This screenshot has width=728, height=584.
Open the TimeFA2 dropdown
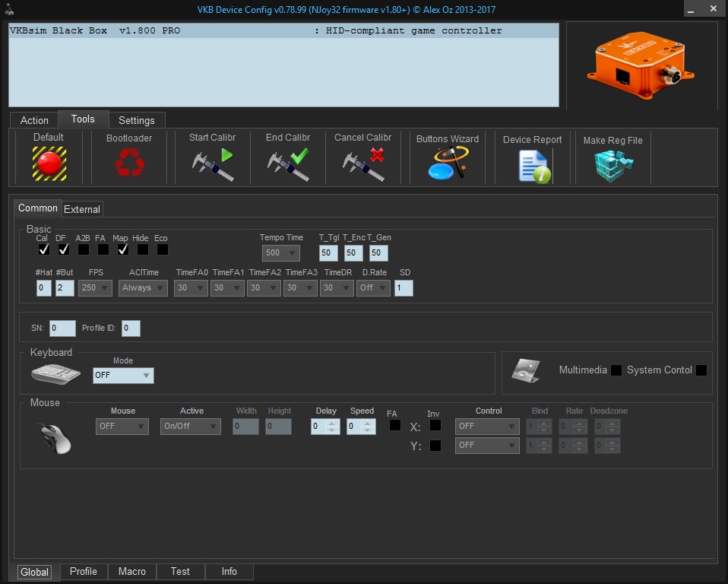(264, 288)
